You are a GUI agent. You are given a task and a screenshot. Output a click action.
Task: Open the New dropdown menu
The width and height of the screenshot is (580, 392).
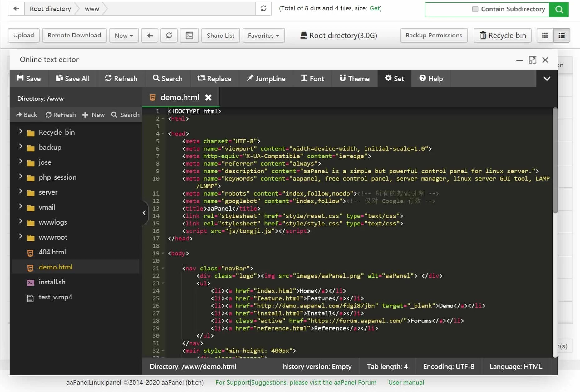124,36
